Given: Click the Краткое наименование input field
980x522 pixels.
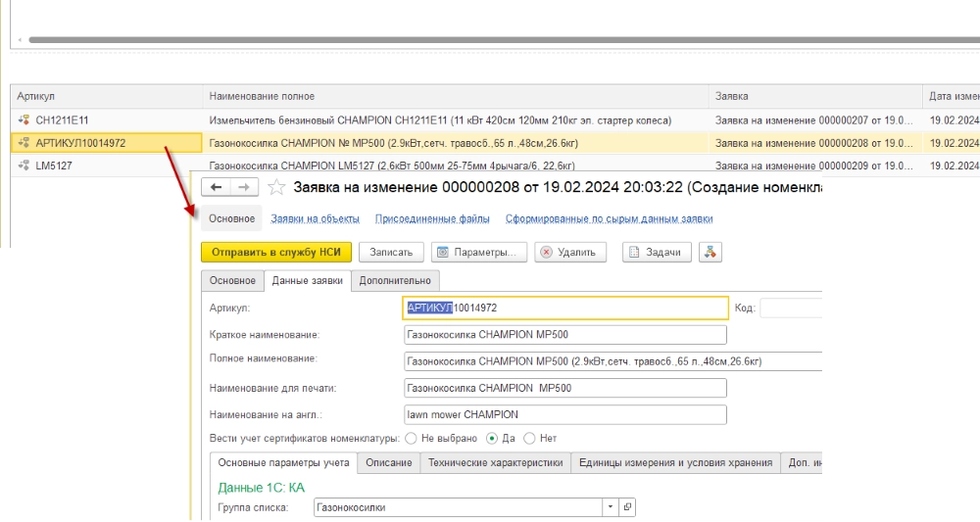Looking at the screenshot, I should (x=565, y=335).
